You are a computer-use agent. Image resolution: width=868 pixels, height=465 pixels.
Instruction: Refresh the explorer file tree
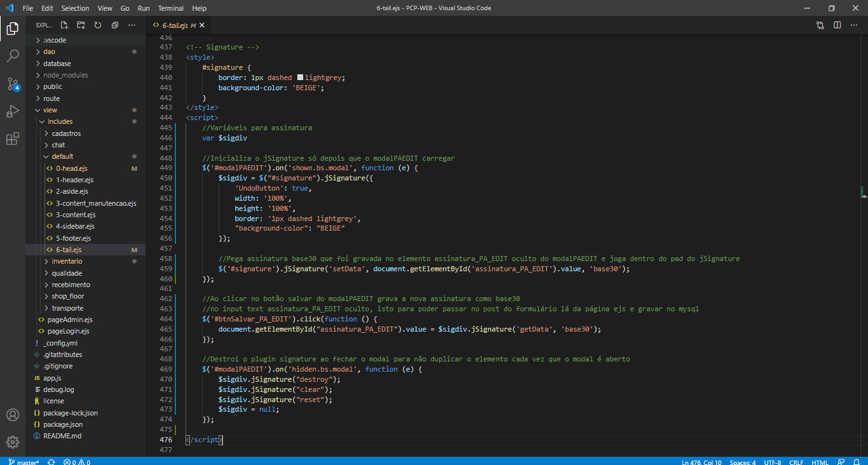point(98,25)
